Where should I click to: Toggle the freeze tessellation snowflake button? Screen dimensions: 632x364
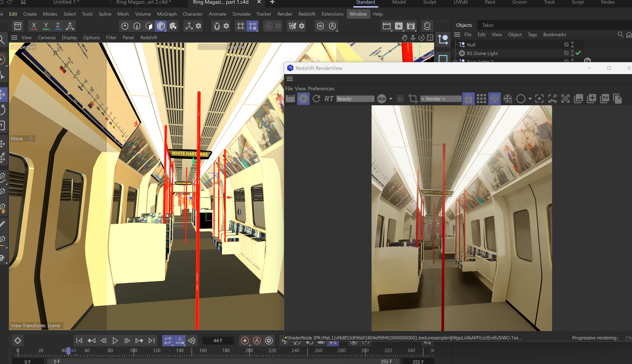[x=494, y=99]
